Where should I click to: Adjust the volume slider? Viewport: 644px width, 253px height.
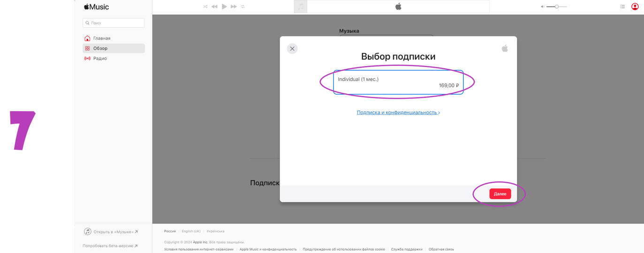coord(557,7)
